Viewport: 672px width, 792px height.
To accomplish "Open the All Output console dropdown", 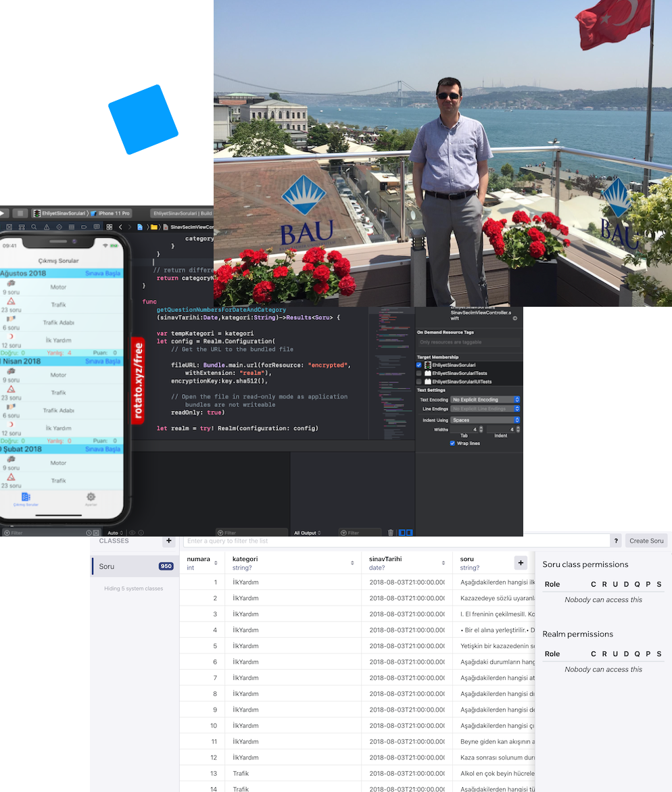I will click(x=308, y=533).
